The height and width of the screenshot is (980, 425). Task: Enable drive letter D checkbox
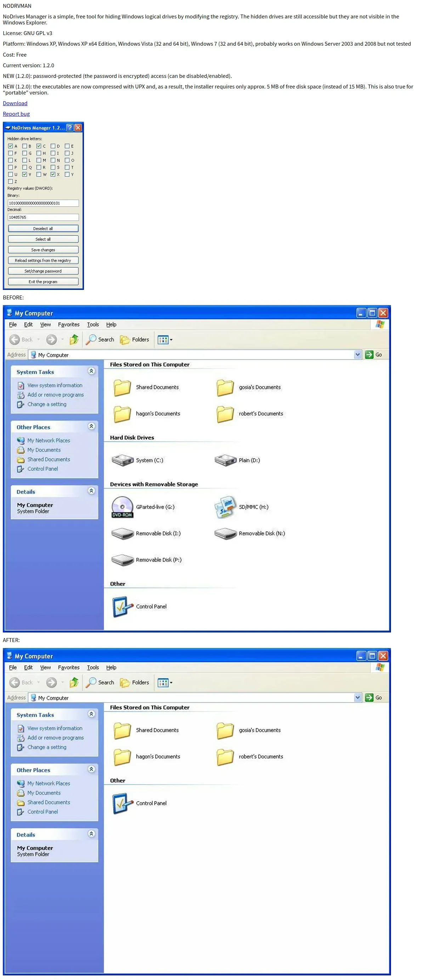(x=53, y=146)
